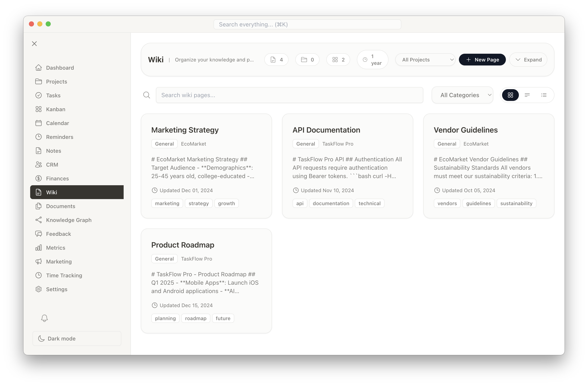Close the sidebar with the X icon
The width and height of the screenshot is (588, 386).
coord(34,44)
